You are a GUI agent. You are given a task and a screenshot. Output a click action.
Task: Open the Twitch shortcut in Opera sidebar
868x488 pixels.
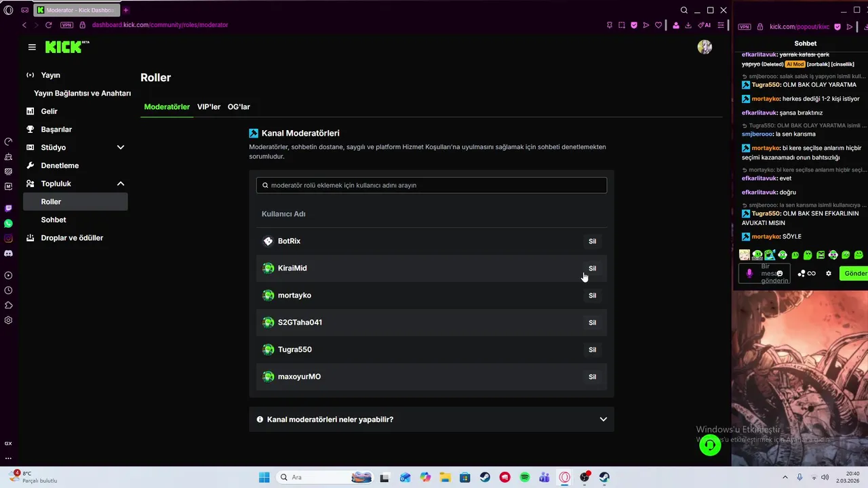pyautogui.click(x=8, y=208)
